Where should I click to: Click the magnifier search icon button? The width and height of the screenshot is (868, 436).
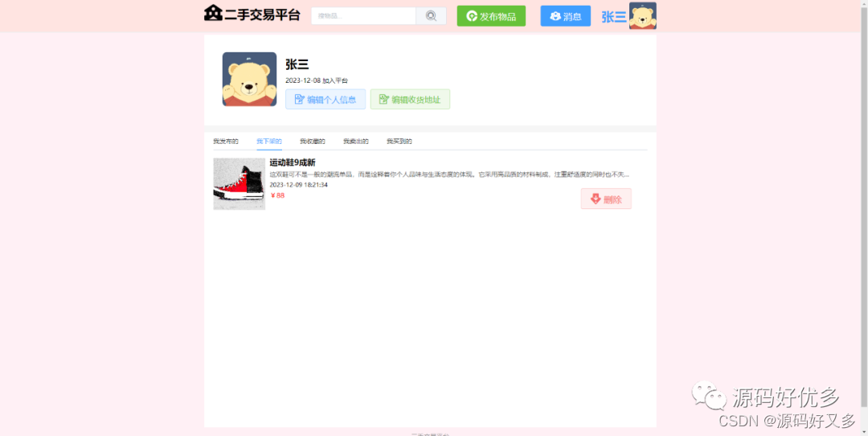pyautogui.click(x=432, y=16)
